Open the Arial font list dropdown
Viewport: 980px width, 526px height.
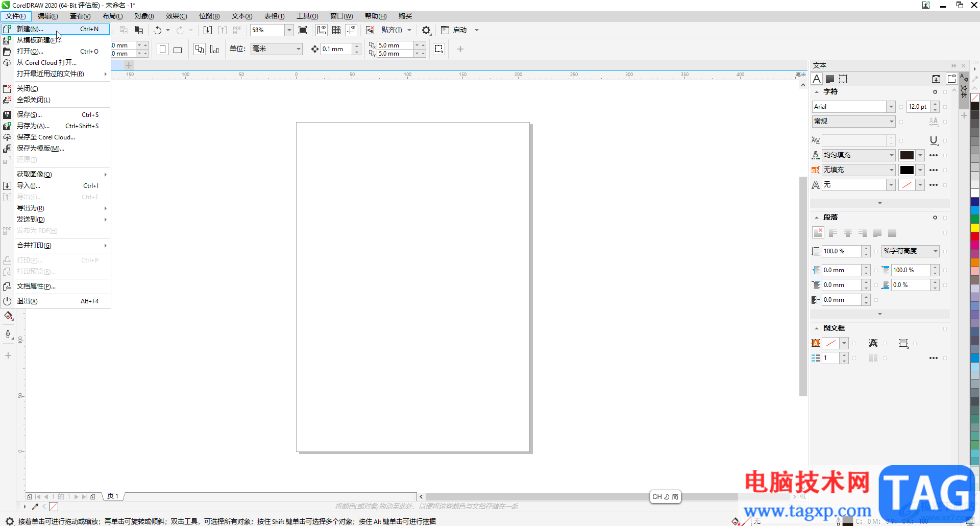(x=891, y=107)
